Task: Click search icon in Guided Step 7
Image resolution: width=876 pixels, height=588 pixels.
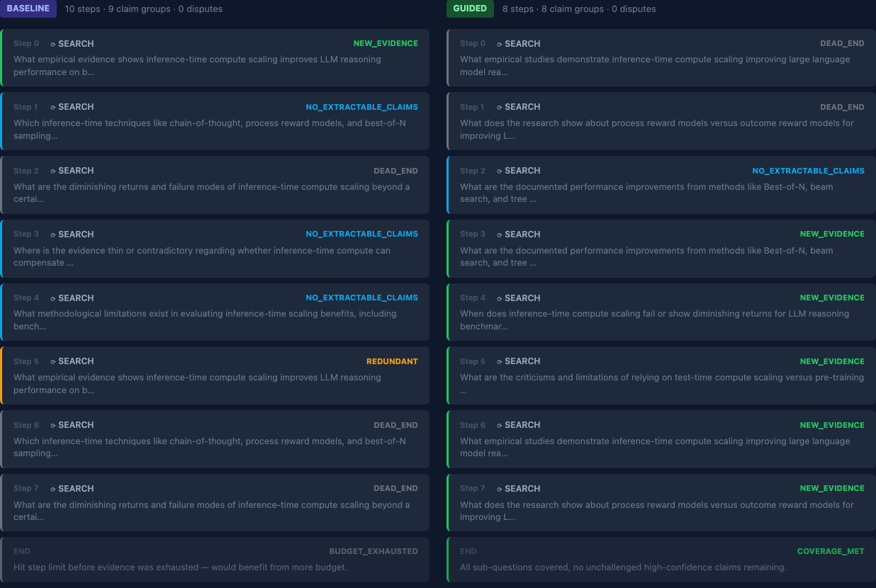Action: (500, 489)
